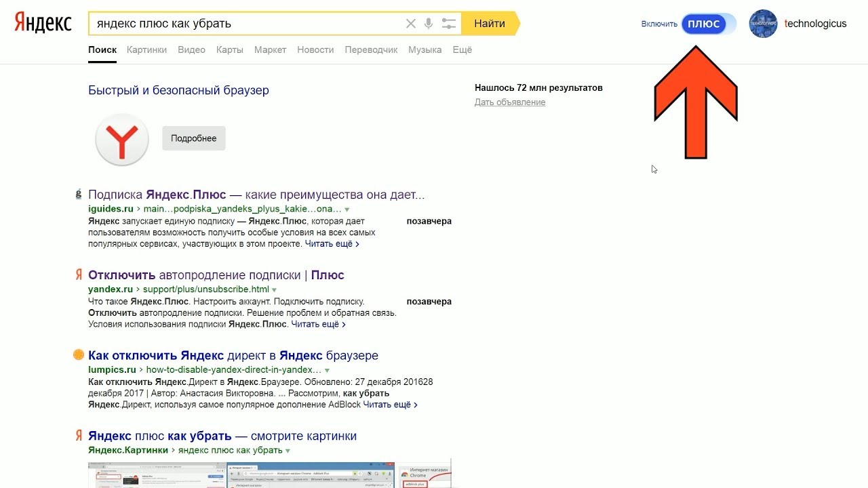The height and width of the screenshot is (488, 868).
Task: Expand the Ещё menu item
Action: 462,49
